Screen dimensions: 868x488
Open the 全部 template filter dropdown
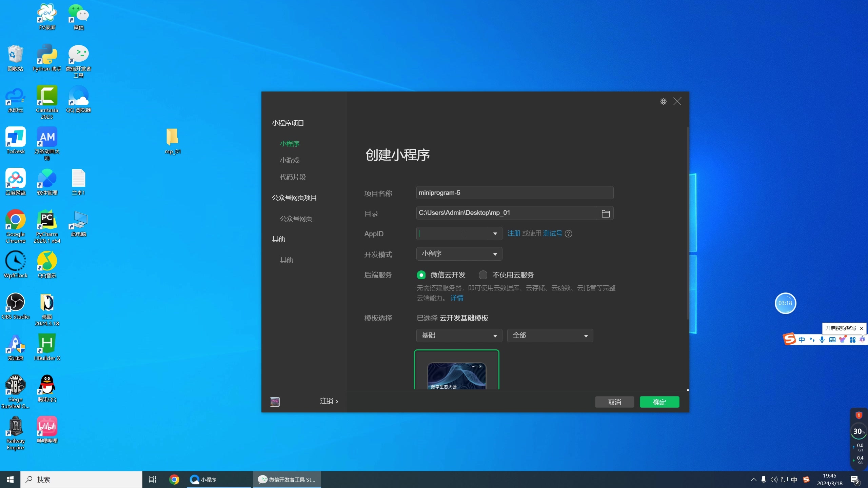coord(550,335)
